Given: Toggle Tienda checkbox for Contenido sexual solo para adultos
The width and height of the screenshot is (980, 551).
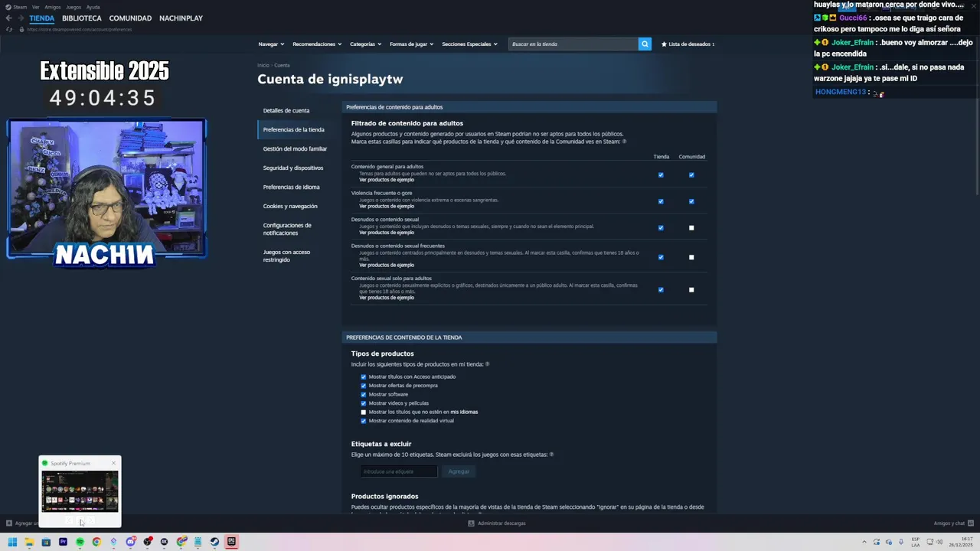Looking at the screenshot, I should [661, 289].
